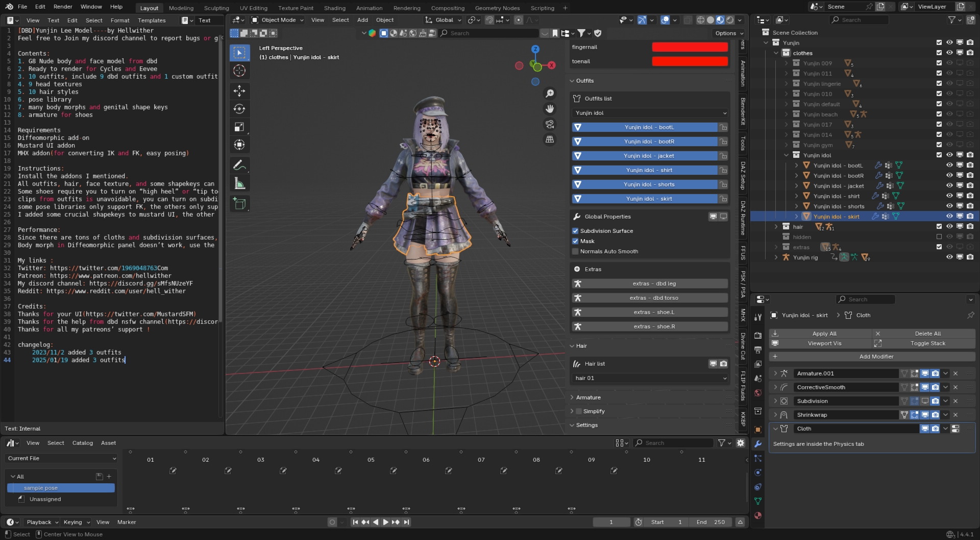The image size is (980, 540).
Task: Select the Rotate tool
Action: pos(239,109)
